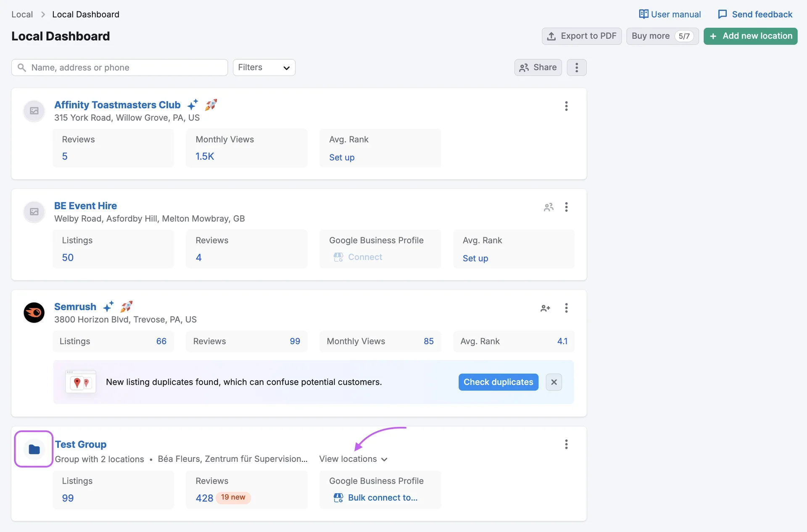
Task: Open the Filters dropdown
Action: click(x=264, y=68)
